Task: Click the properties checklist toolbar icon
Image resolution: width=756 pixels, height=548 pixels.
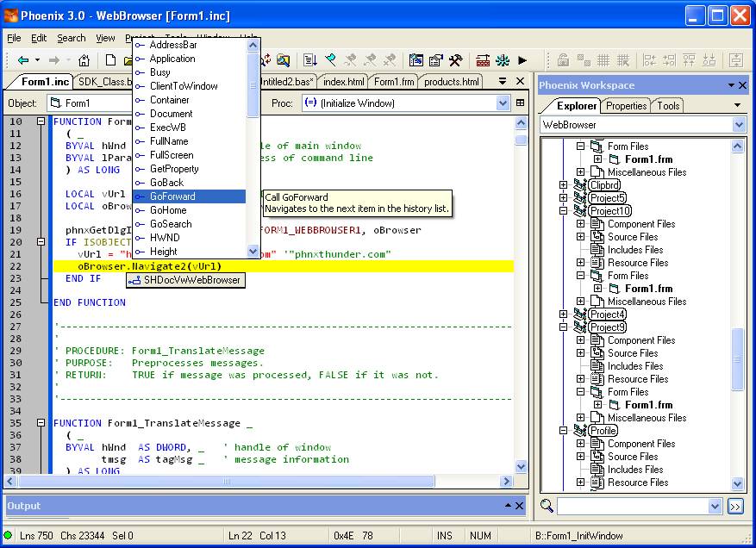Action: point(436,60)
